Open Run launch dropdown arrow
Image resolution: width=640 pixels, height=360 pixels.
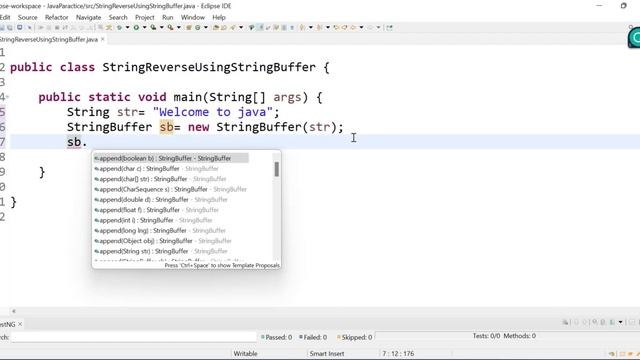pos(144,28)
